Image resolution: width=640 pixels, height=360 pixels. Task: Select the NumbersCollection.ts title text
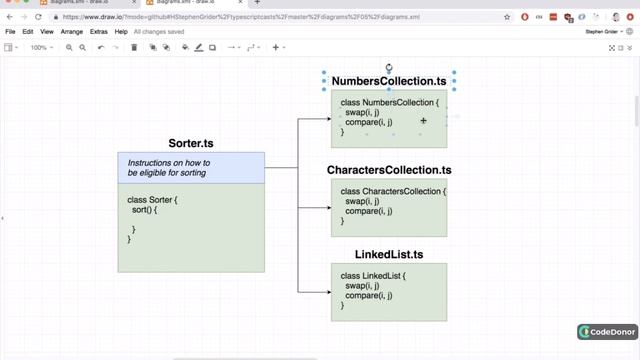pos(389,81)
